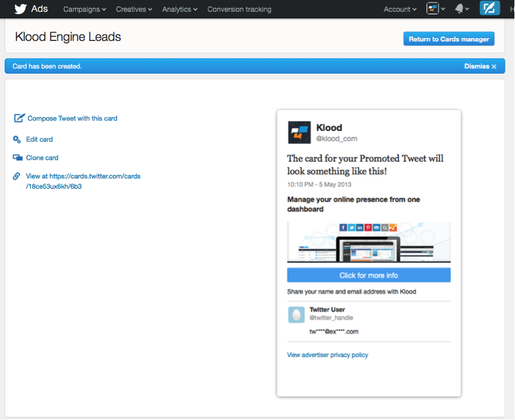Screen dimensions: 515x420
Task: Open the compose new Tweet button
Action: [x=489, y=8]
